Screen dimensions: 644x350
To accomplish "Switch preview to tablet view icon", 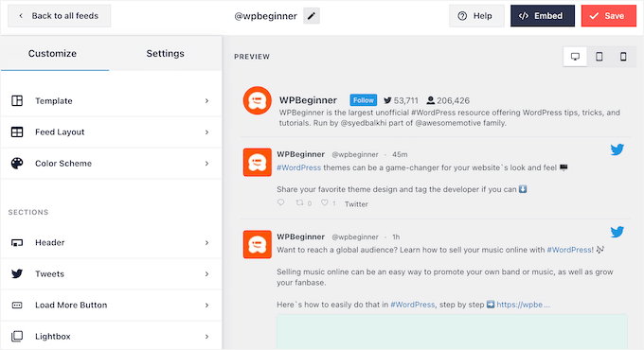I will point(599,57).
